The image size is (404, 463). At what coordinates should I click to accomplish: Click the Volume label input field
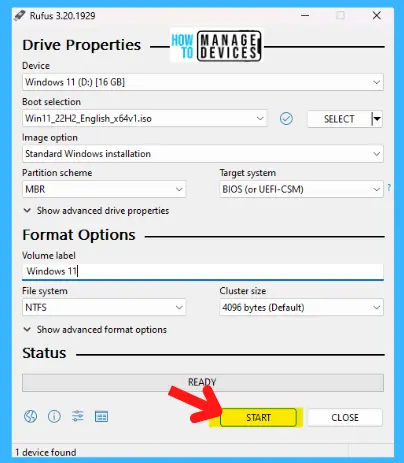coord(203,271)
